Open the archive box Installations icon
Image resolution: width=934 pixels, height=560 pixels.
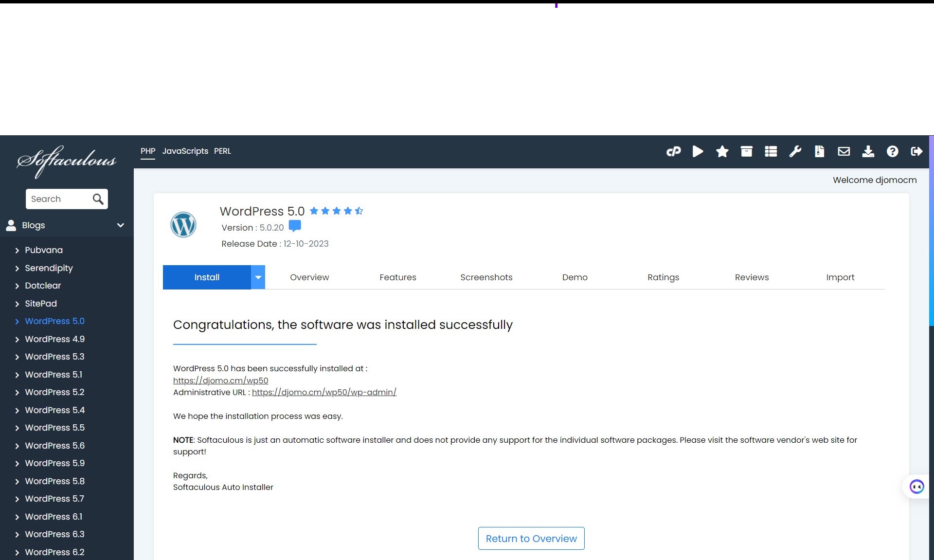point(746,151)
